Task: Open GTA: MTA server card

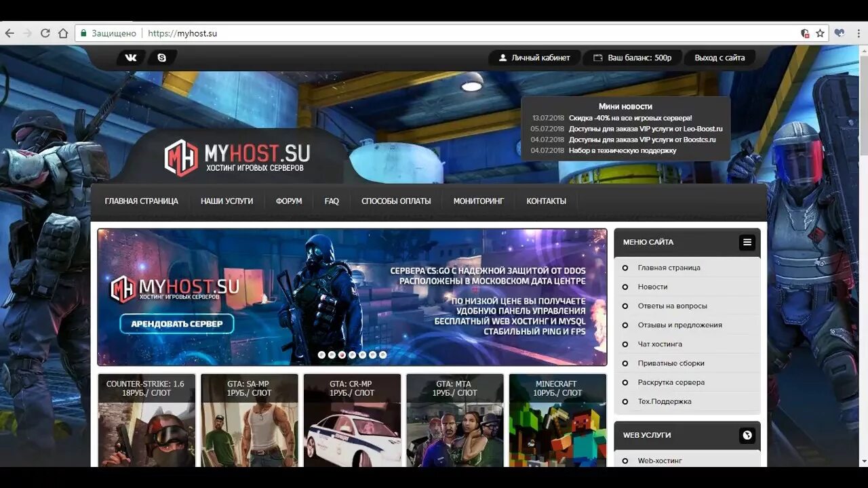Action: (455, 420)
